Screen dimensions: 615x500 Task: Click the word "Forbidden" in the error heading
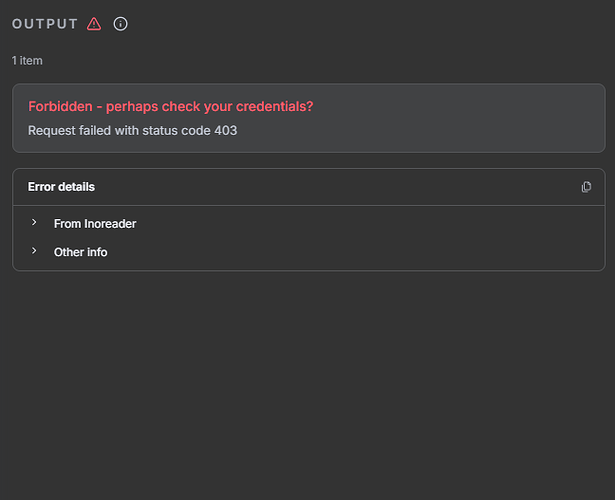tap(59, 106)
